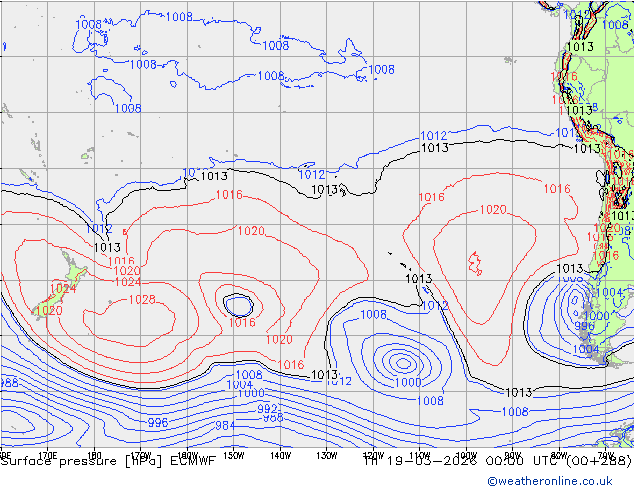Click the 150W longitude label
Viewport: 634px width, 490px height.
[234, 455]
